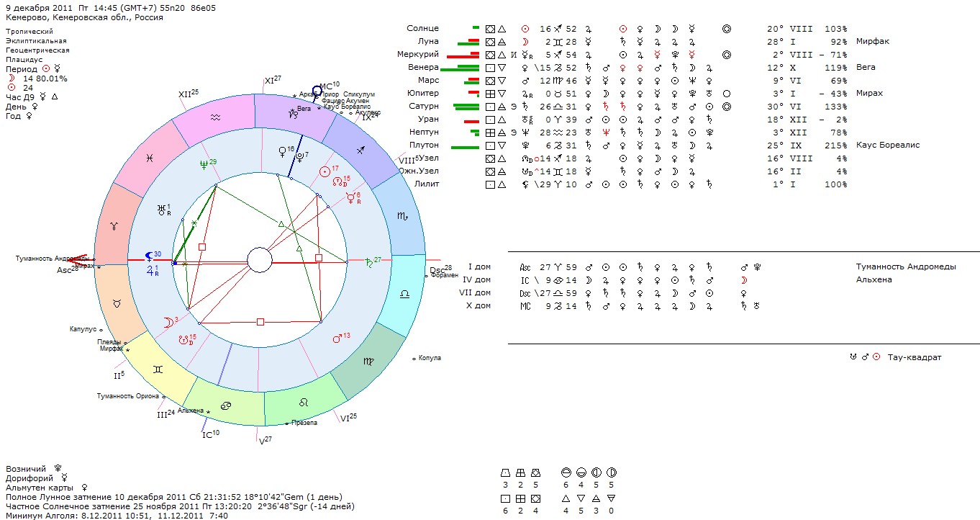Viewport: 980px width, 520px height.
Task: Click the Venus glyph in the chart wheel
Action: click(x=283, y=151)
